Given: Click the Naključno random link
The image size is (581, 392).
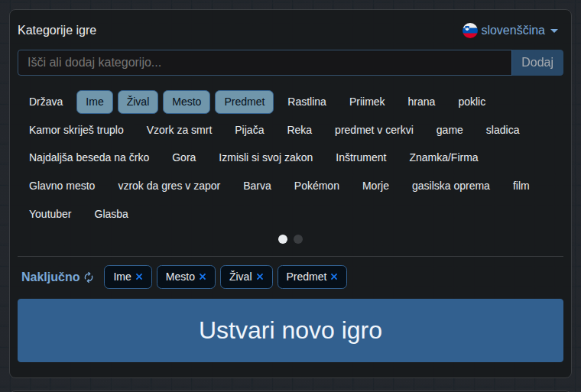Looking at the screenshot, I should 50,277.
